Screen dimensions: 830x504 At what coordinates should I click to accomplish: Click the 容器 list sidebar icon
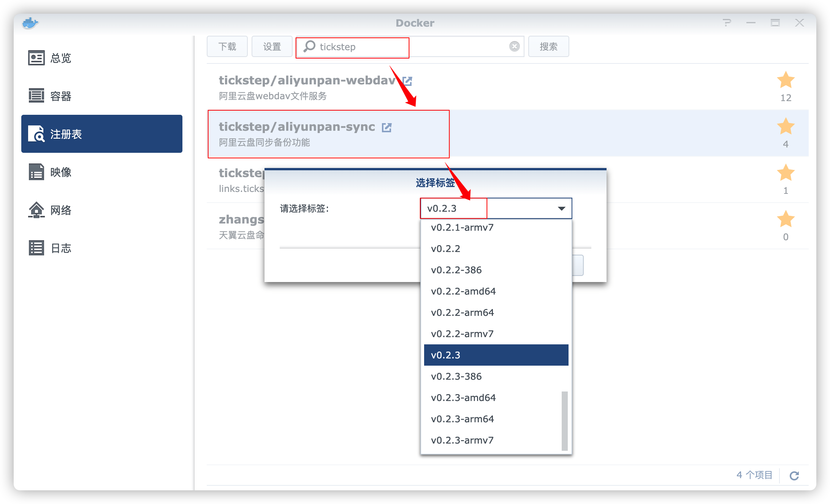tap(36, 96)
